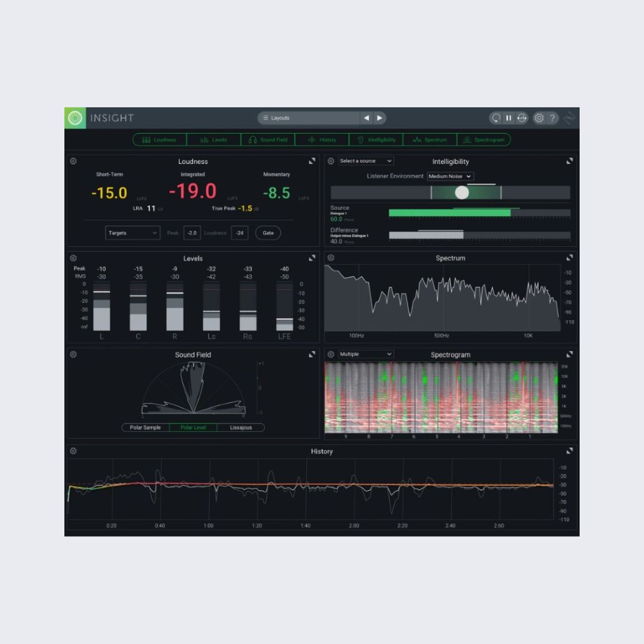Toggle the Sound Field module tab

click(268, 140)
